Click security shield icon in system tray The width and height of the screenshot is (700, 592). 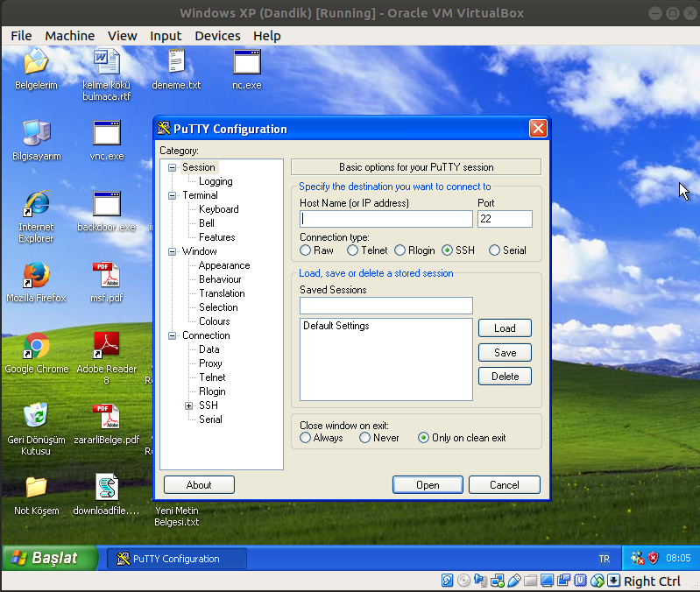653,558
